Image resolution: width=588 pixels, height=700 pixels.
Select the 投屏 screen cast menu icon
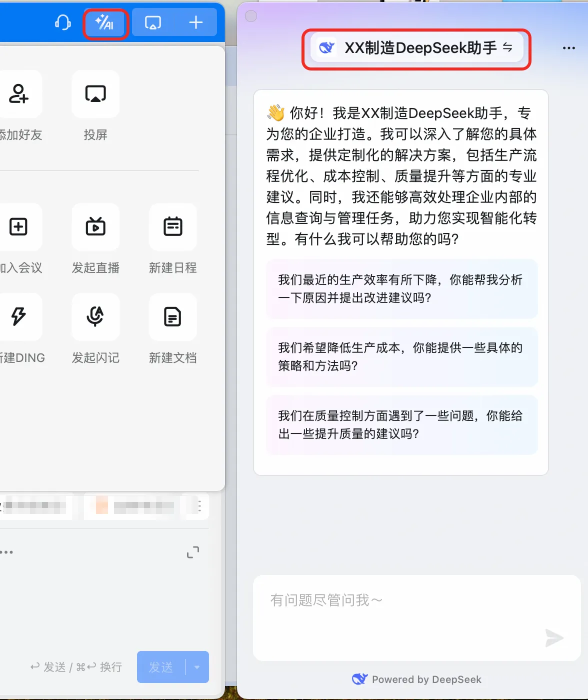[95, 94]
